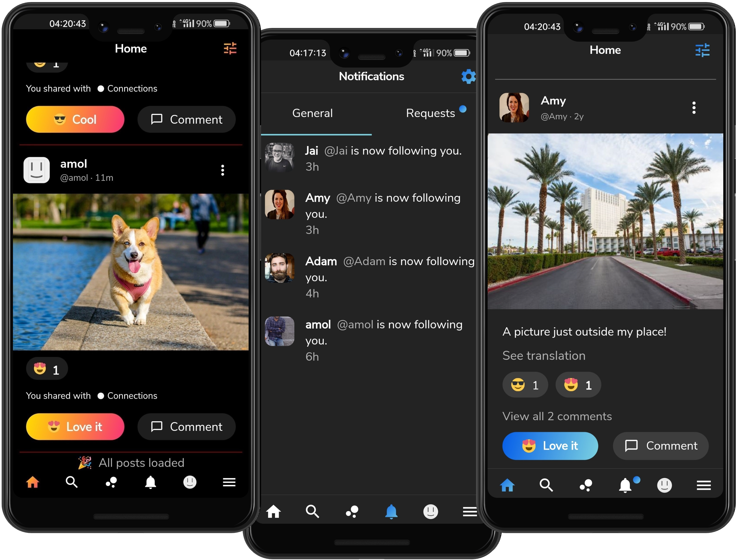Viewport: 737px width, 560px height.
Task: Tap the "@Amy · 2y" handle on right phone
Action: (562, 116)
